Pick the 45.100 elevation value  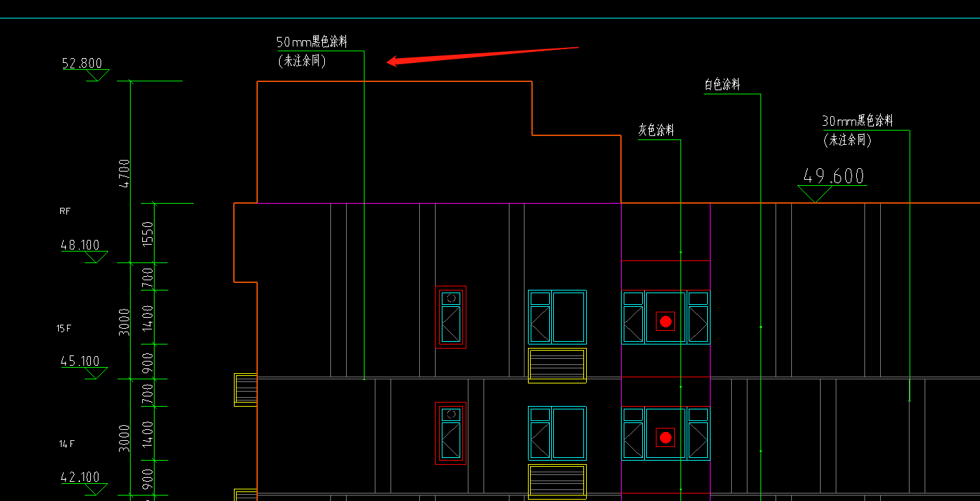(x=81, y=361)
